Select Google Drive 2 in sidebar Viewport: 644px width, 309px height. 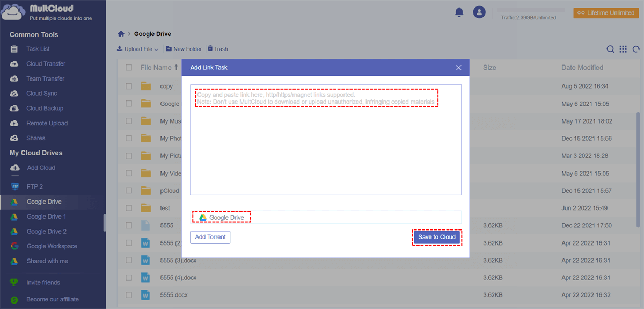click(46, 232)
